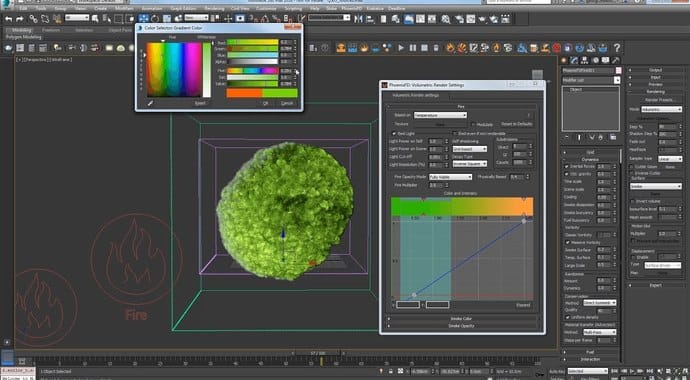This screenshot has width=690, height=380.
Task: Open the Rendering Mode Volumetric dropdown
Action: (x=661, y=109)
